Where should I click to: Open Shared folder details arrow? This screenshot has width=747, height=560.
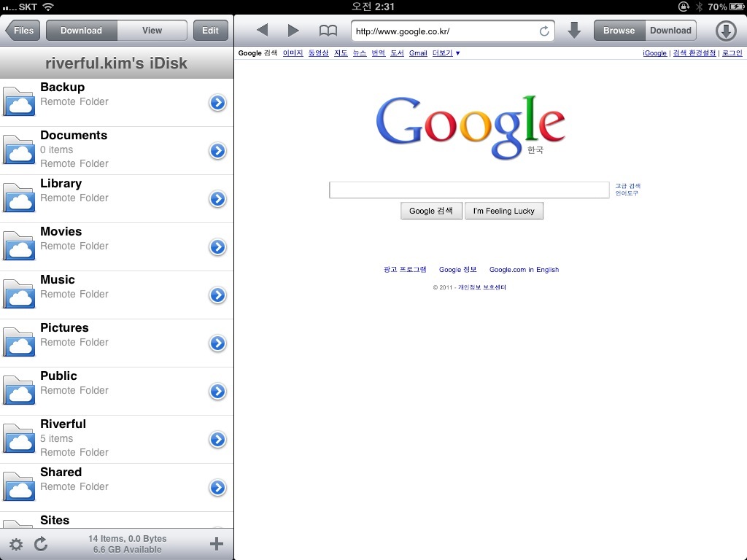[217, 487]
